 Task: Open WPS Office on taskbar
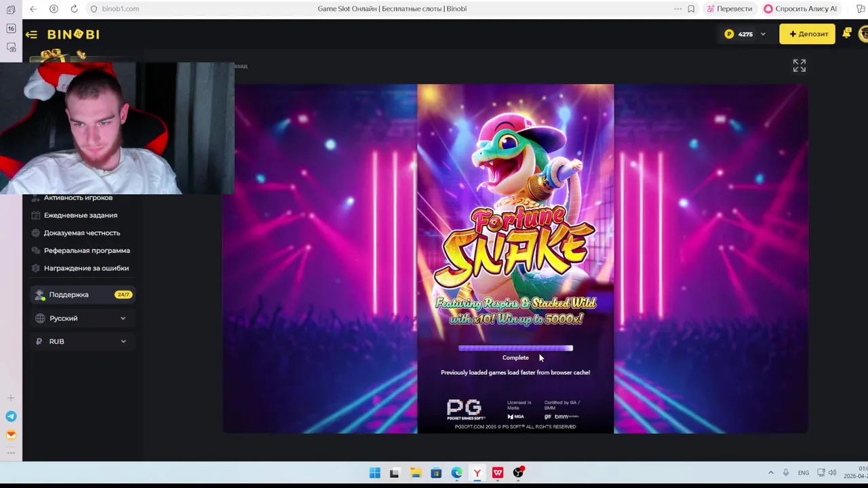pyautogui.click(x=498, y=473)
